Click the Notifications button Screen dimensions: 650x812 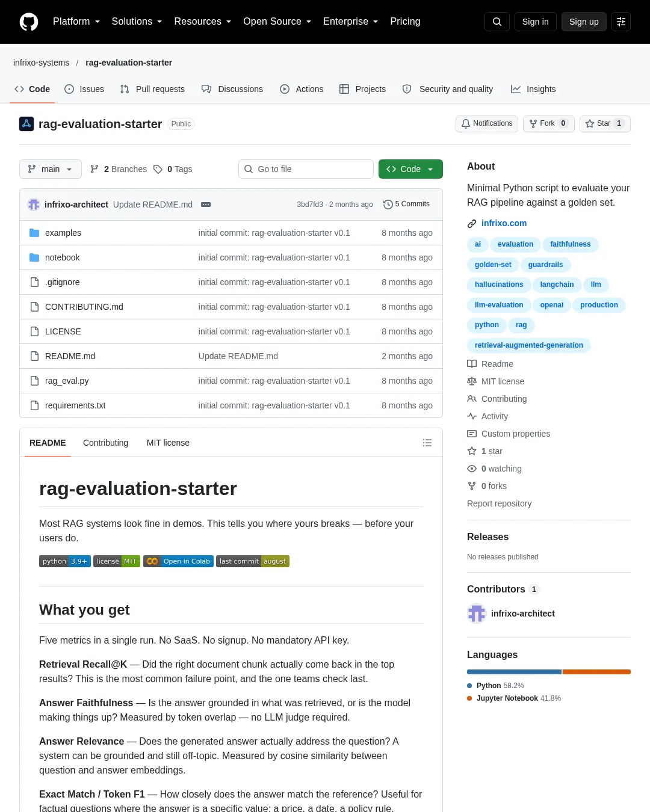pyautogui.click(x=487, y=123)
